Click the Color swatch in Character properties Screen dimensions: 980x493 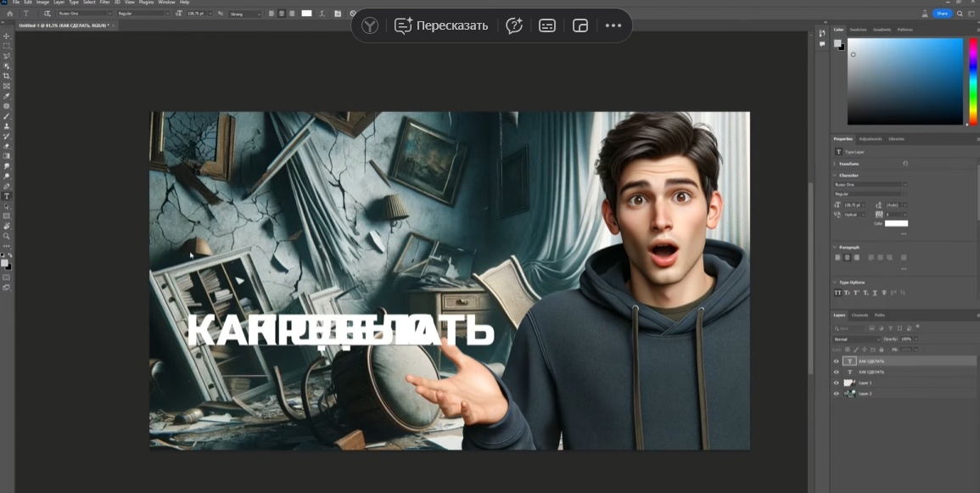pos(896,224)
